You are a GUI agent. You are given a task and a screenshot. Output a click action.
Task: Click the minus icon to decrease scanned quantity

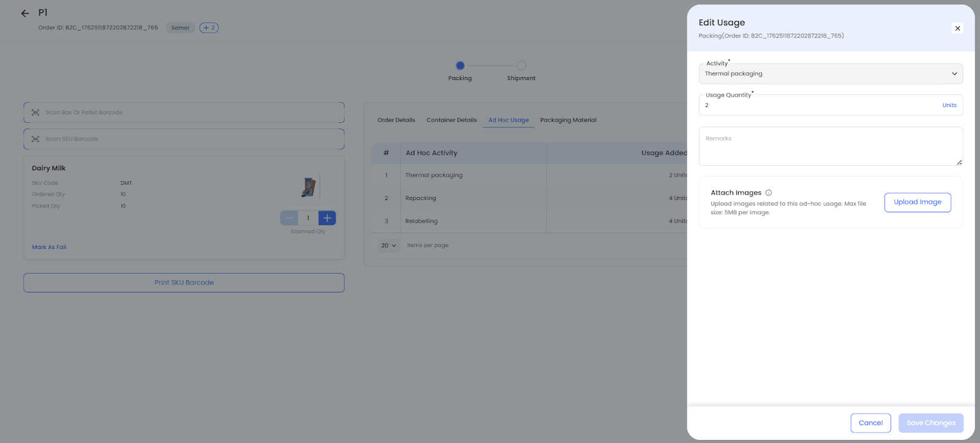(289, 218)
